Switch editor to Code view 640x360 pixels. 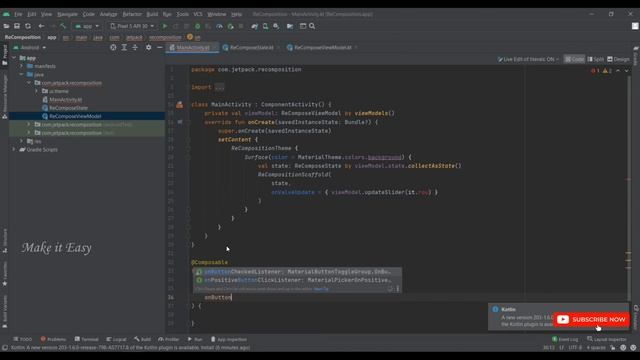(x=574, y=59)
